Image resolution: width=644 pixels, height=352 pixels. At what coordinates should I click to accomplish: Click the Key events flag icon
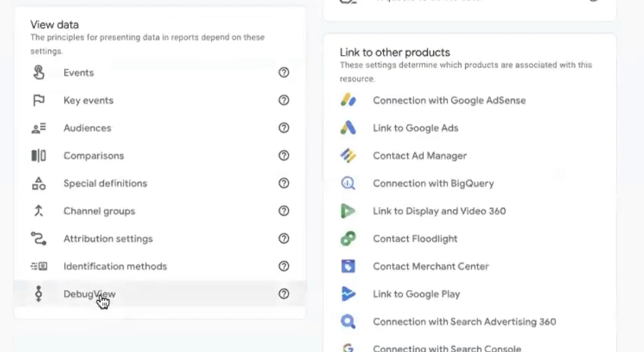(39, 100)
